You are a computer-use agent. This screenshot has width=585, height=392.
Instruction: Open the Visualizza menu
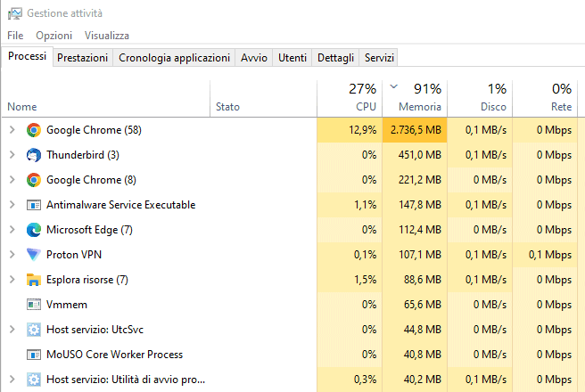[x=107, y=36]
